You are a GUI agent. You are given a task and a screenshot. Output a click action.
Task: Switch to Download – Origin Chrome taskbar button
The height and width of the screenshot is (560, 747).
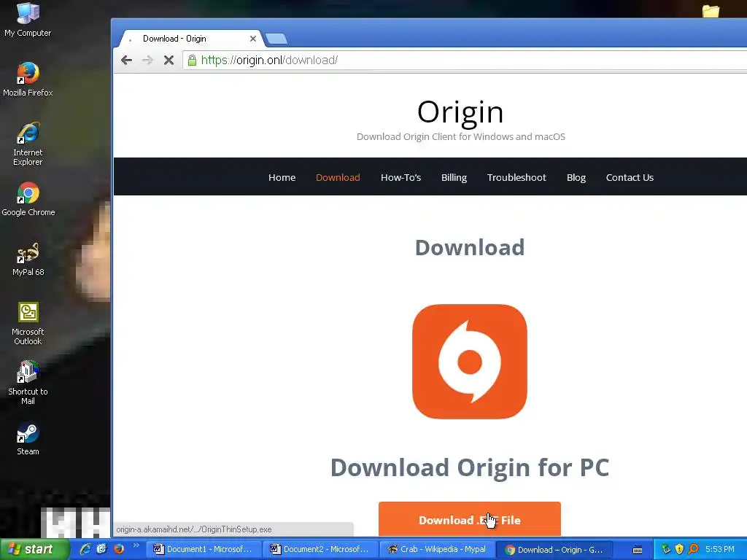(554, 550)
